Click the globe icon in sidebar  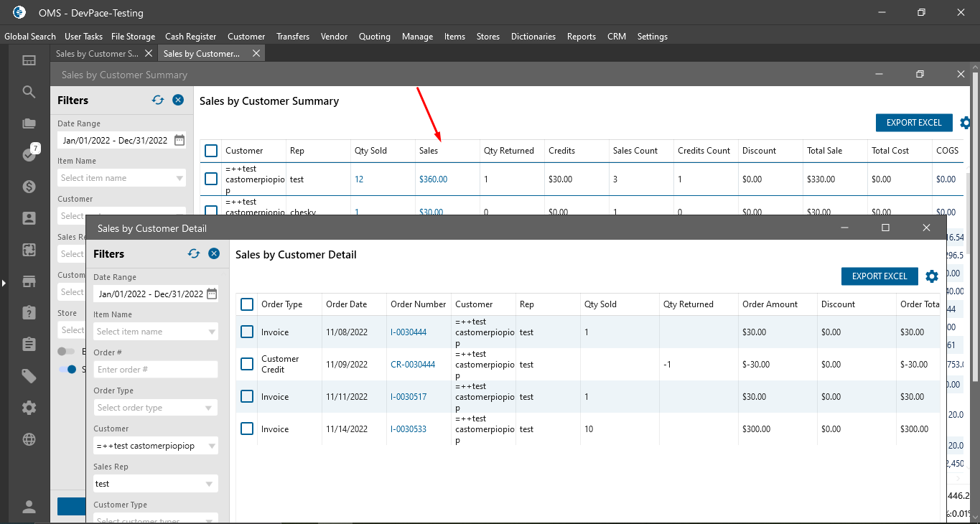[x=29, y=439]
